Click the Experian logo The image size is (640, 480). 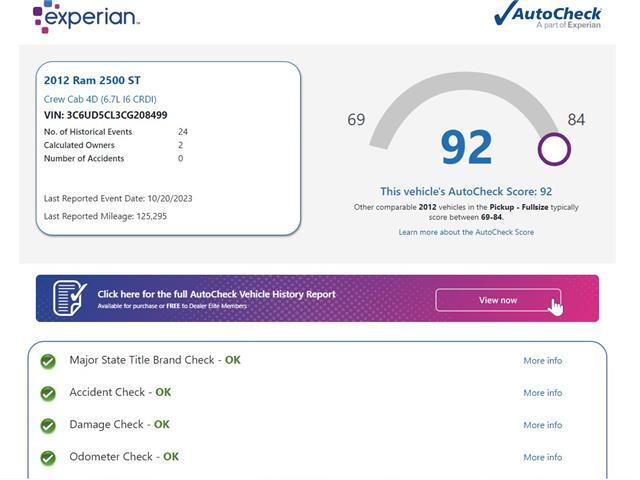(x=86, y=17)
